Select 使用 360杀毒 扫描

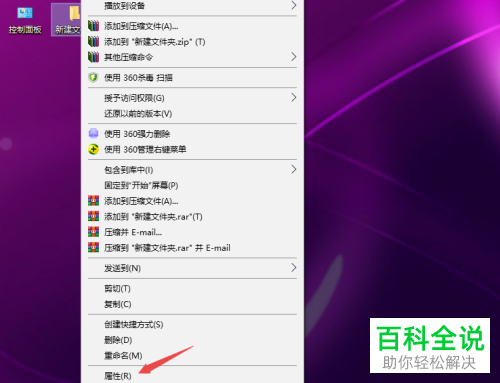pos(192,78)
